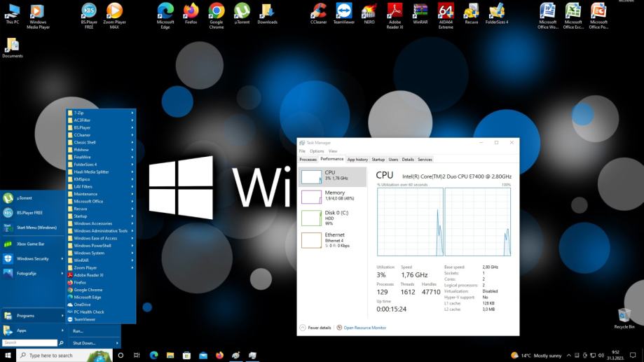Open Xbox Game Bar from Start menu
This screenshot has width=644, height=362.
point(30,244)
